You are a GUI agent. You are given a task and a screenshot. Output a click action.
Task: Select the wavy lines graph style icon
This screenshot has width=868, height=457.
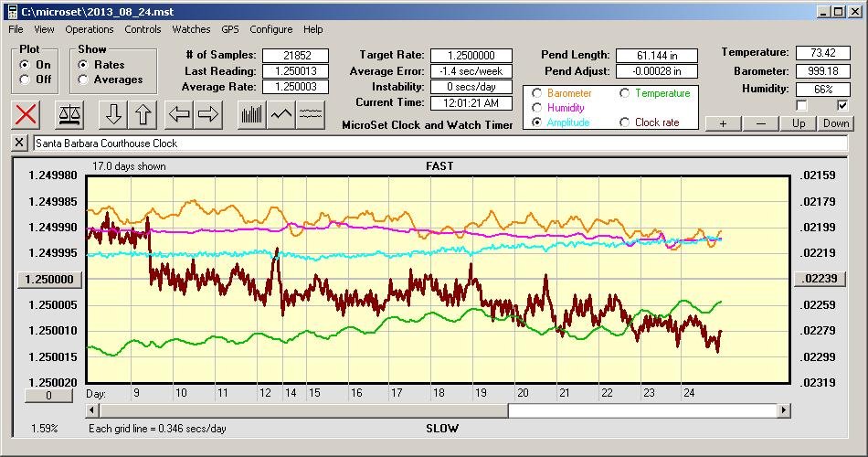tap(311, 114)
